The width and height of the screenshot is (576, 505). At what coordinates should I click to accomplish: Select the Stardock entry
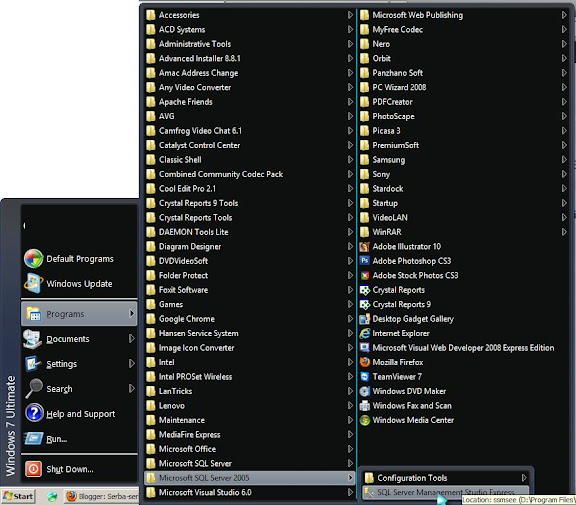point(464,188)
